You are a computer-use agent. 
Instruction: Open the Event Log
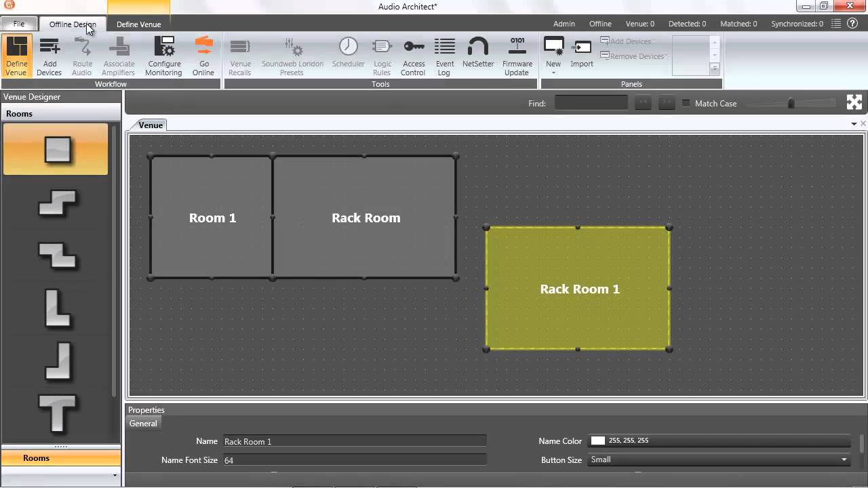click(444, 56)
